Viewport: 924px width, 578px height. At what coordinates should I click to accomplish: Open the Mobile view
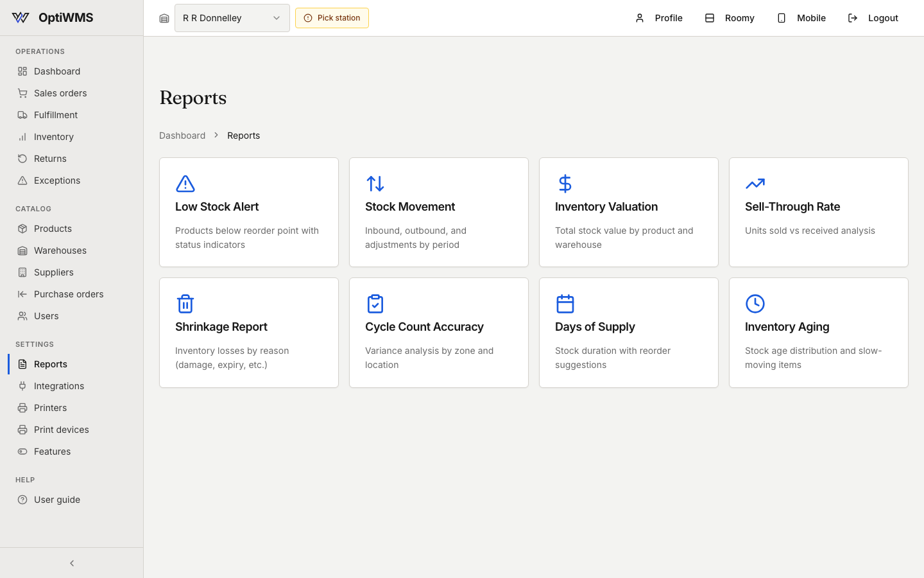coord(801,18)
